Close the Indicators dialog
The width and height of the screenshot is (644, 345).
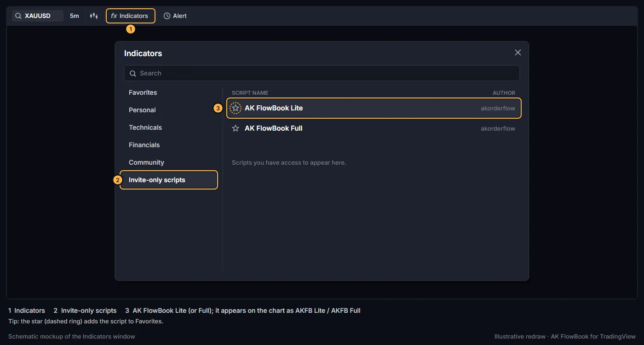tap(518, 52)
